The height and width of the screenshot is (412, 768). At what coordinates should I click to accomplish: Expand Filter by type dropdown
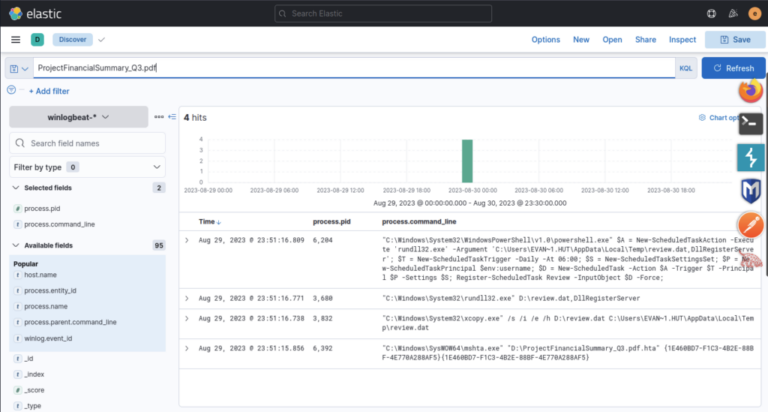pyautogui.click(x=88, y=167)
